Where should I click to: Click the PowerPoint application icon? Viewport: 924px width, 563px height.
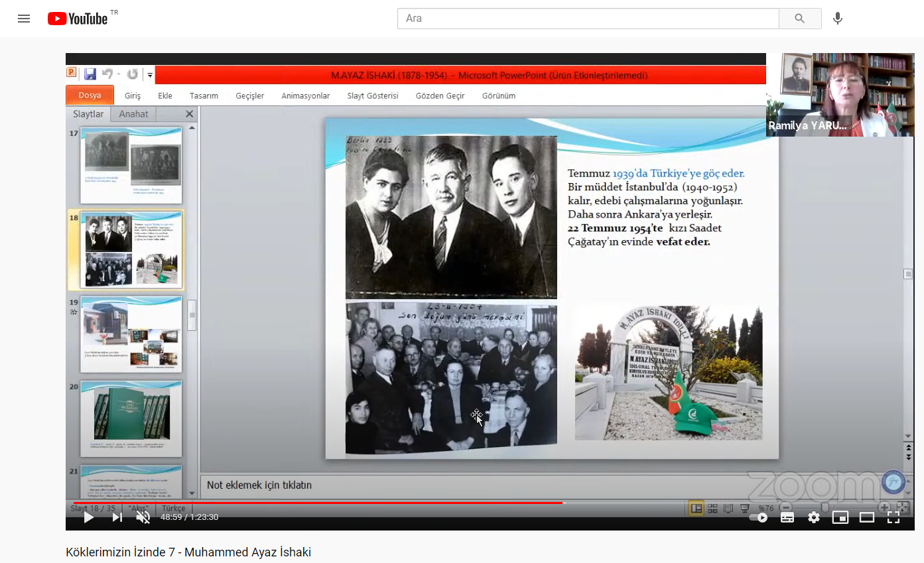pyautogui.click(x=72, y=73)
